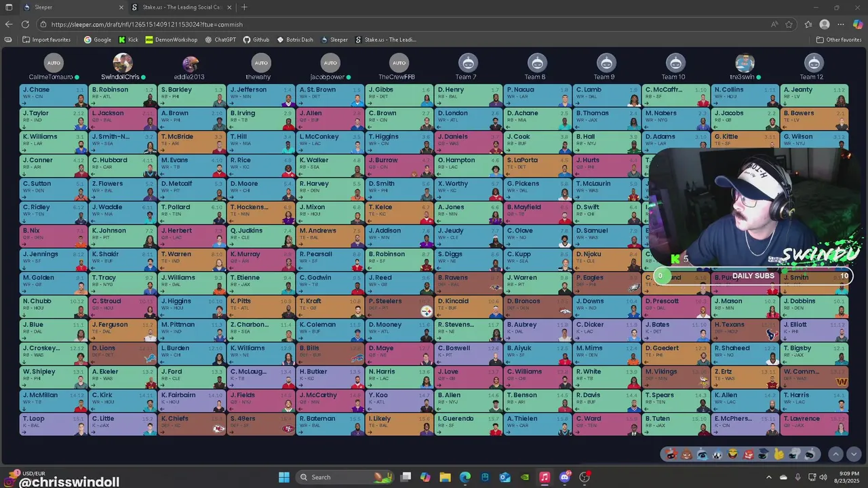Send the laughing face emoji reaction

732,454
